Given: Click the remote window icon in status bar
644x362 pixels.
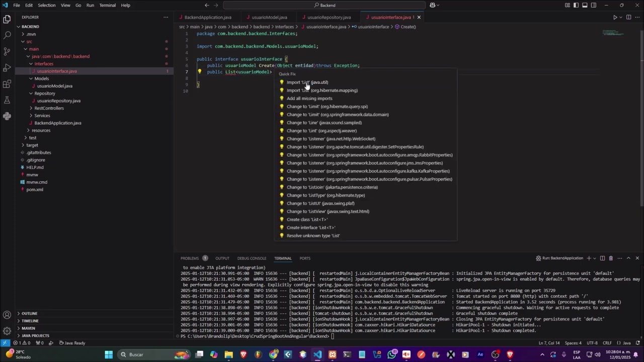Looking at the screenshot, I should (x=5, y=343).
